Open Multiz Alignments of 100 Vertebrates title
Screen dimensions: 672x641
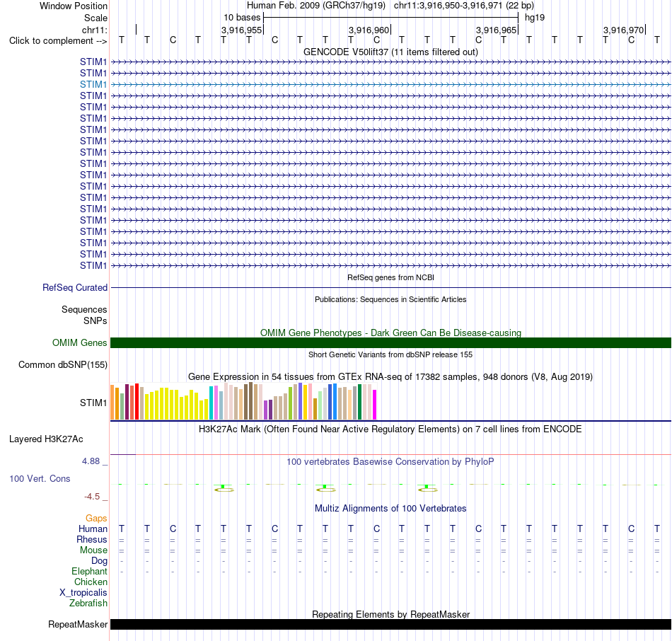(390, 509)
